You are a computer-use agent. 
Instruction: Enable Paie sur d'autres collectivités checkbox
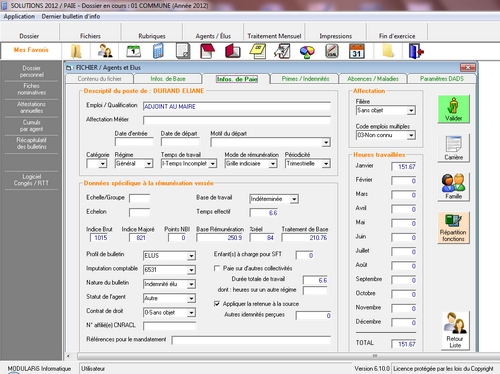coord(217,268)
